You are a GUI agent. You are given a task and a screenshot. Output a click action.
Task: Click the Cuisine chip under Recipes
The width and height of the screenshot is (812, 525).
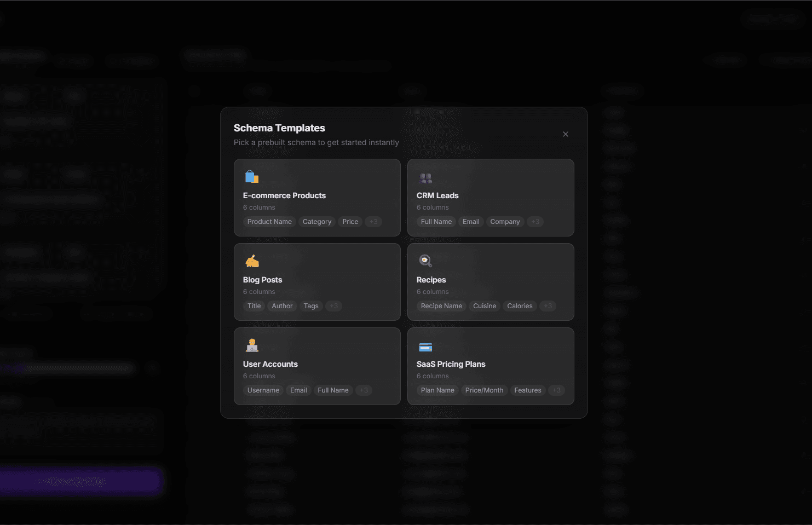(485, 306)
